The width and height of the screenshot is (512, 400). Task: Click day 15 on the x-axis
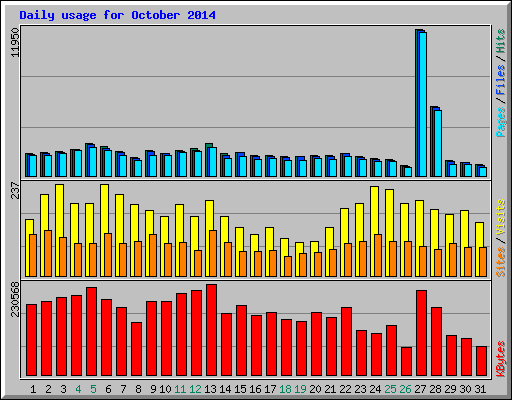click(240, 389)
